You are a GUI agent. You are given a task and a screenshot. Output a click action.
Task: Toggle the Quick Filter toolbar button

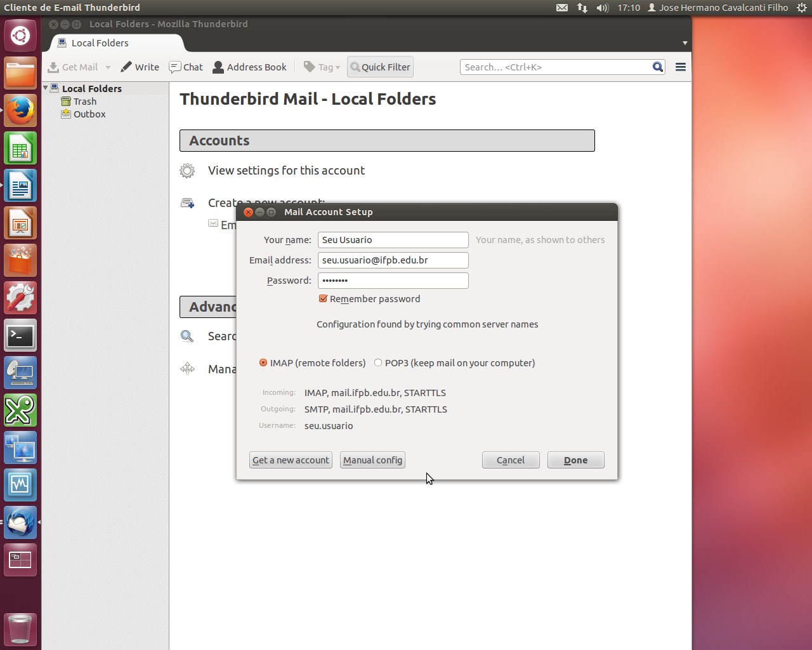pyautogui.click(x=380, y=67)
